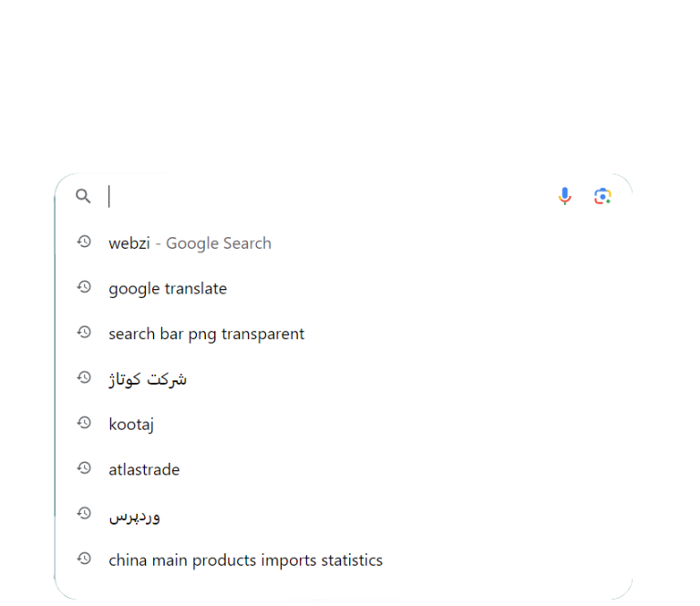
Task: Open china main products imports statistics suggestion
Action: coord(245,560)
